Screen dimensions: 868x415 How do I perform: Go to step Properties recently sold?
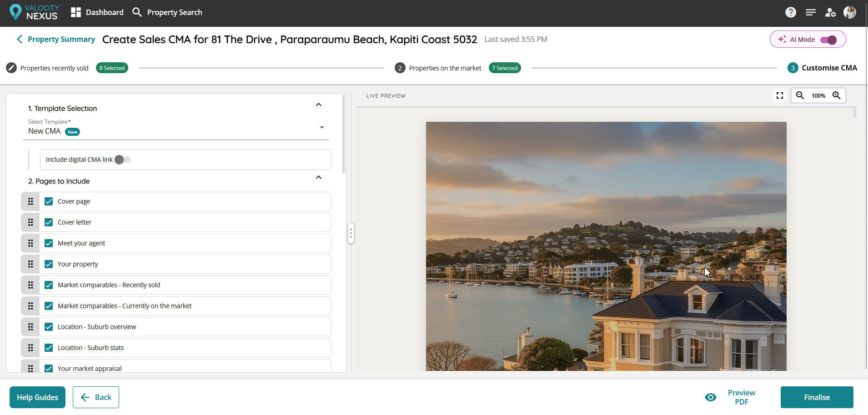coord(55,68)
